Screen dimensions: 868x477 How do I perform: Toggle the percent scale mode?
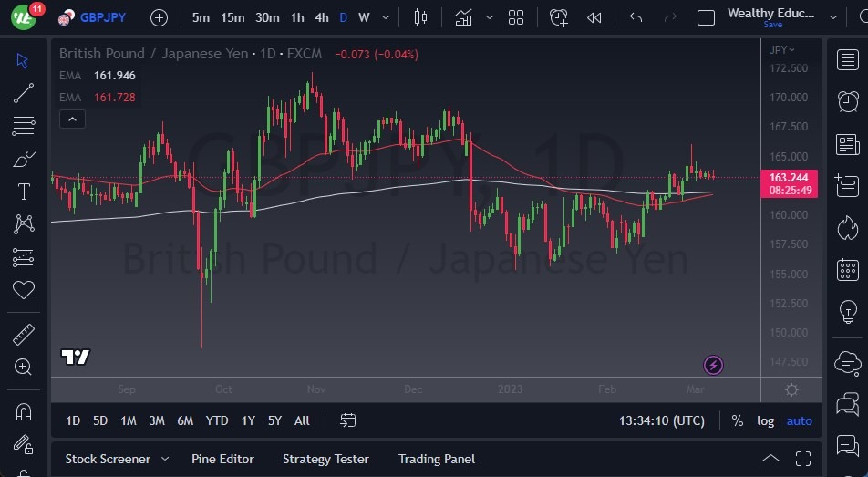(x=738, y=421)
